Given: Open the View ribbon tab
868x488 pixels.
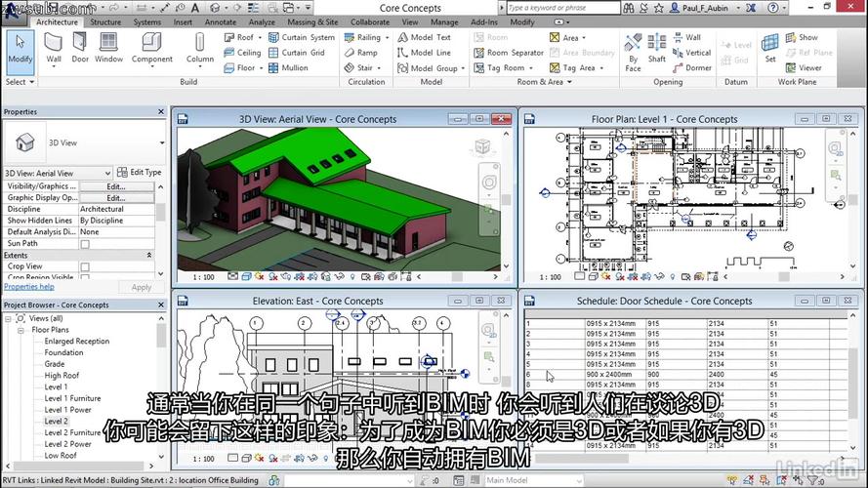Looking at the screenshot, I should (410, 22).
